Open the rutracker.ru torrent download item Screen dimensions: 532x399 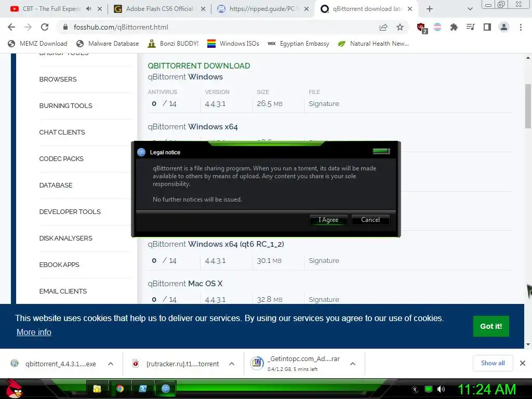[177, 364]
